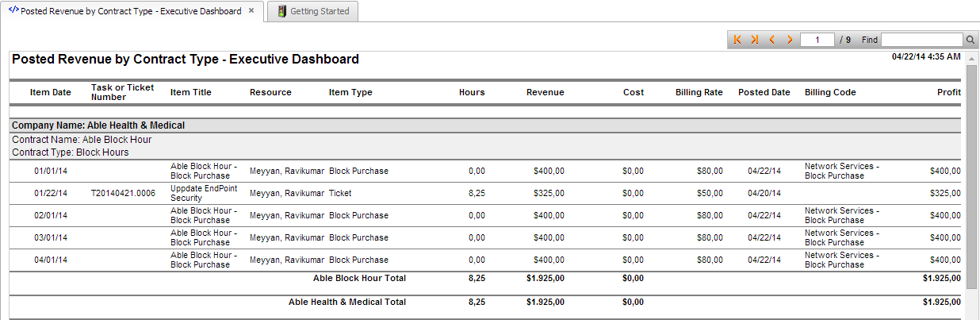Click Able Block Hour item dated 01/01/14
Screen dimensions: 980x320
click(203, 171)
